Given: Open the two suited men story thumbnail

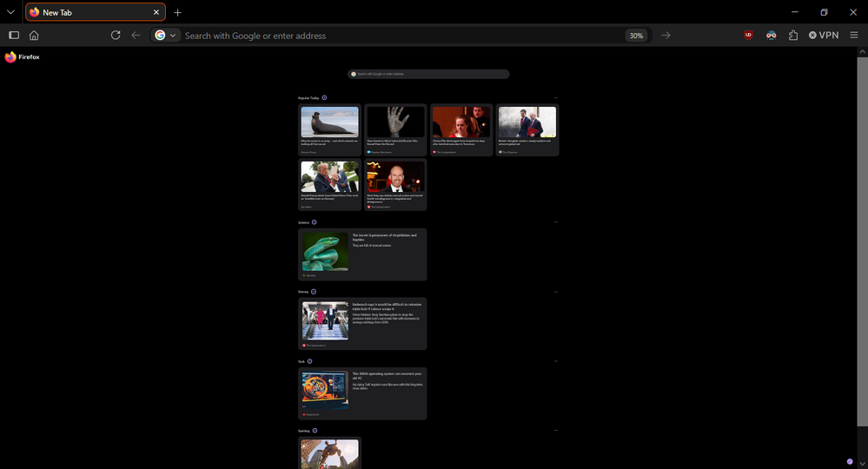Looking at the screenshot, I should pos(527,122).
